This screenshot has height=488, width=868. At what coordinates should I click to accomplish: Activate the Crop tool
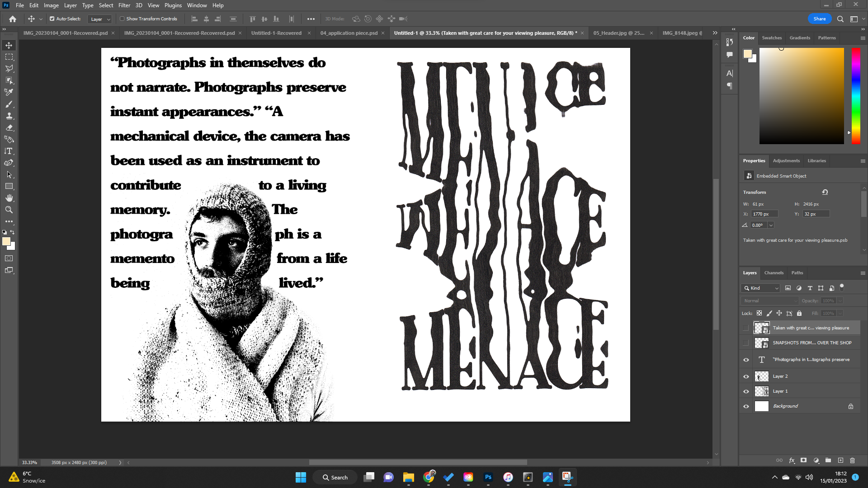coord(9,80)
